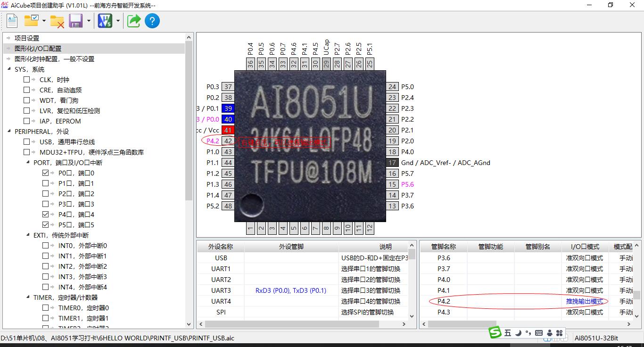
Task: Click the open project folder icon
Action: 32,21
